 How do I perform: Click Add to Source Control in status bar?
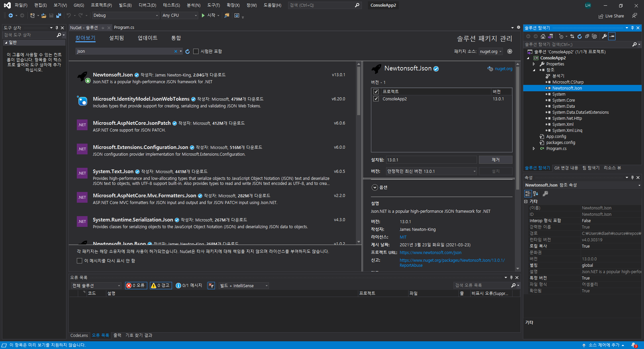pos(603,345)
